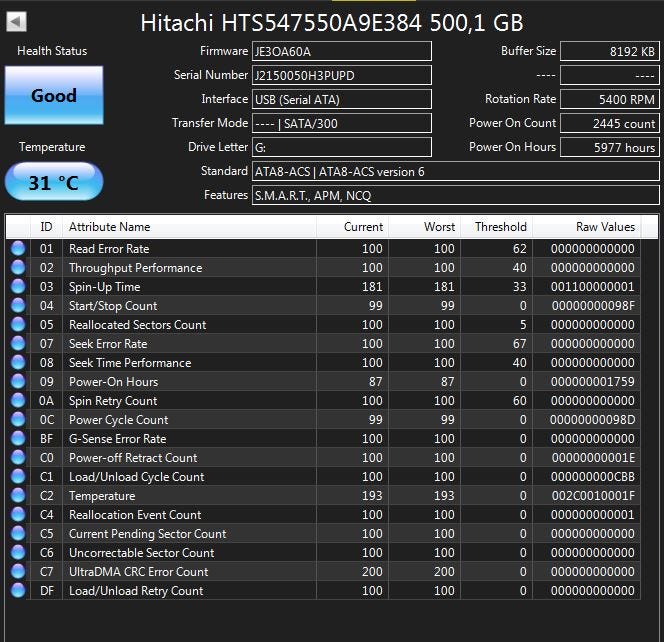Click the Standard field ATA8-ACS
This screenshot has height=642, width=664.
(456, 172)
